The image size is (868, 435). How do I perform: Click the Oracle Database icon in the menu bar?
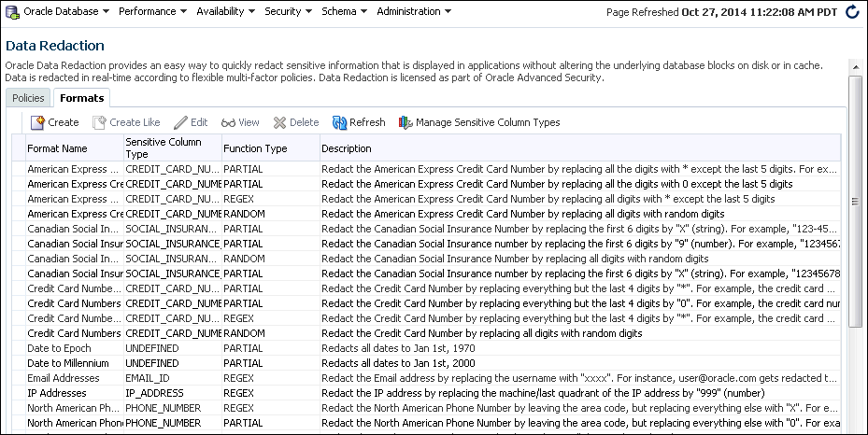click(x=12, y=11)
